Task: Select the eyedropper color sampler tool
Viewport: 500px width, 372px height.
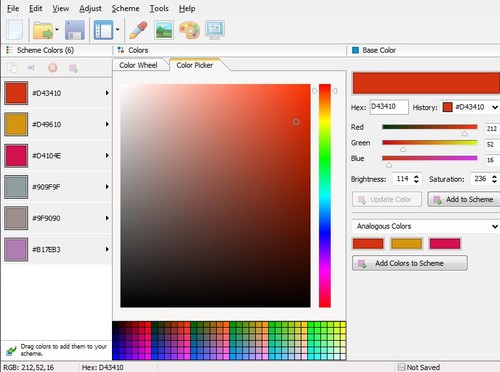Action: click(138, 30)
